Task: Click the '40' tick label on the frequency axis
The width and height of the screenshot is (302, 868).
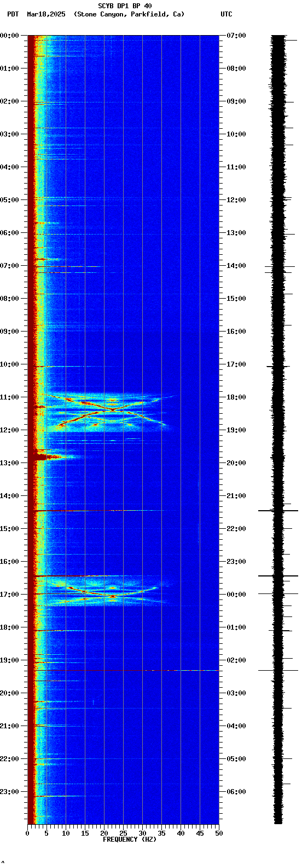Action: (181, 833)
